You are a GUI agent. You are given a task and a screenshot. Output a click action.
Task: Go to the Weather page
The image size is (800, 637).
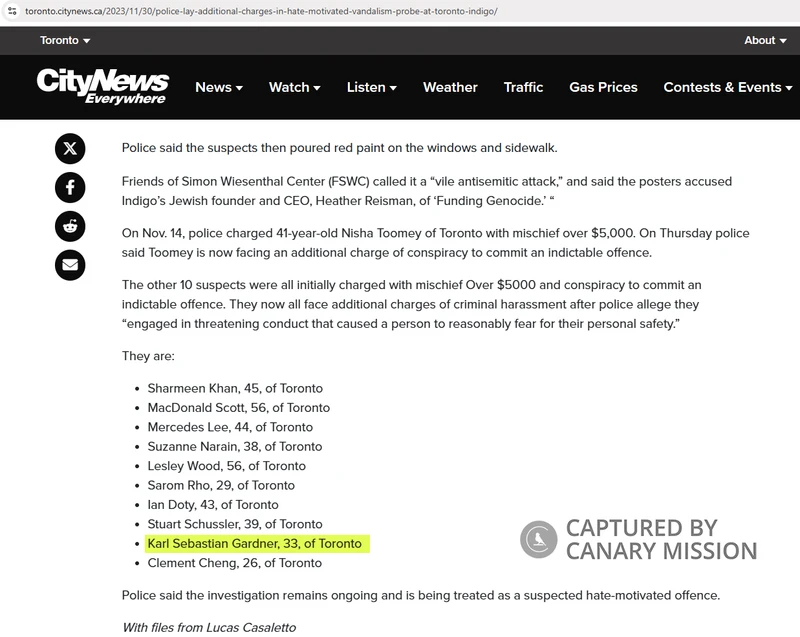click(x=450, y=87)
